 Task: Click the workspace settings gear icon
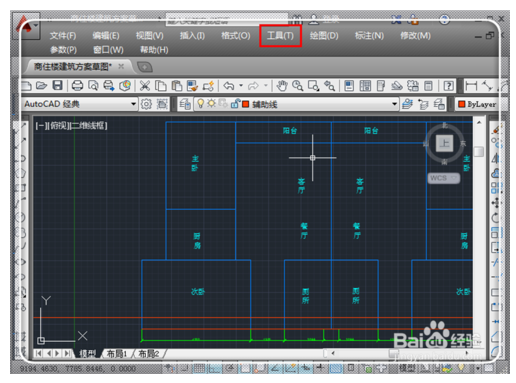tap(146, 104)
